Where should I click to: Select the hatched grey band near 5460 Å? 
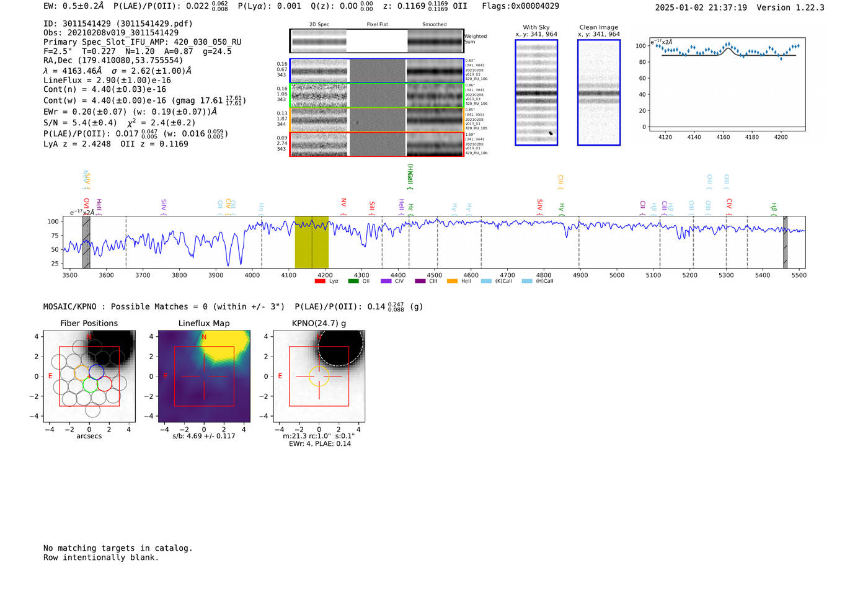[785, 242]
